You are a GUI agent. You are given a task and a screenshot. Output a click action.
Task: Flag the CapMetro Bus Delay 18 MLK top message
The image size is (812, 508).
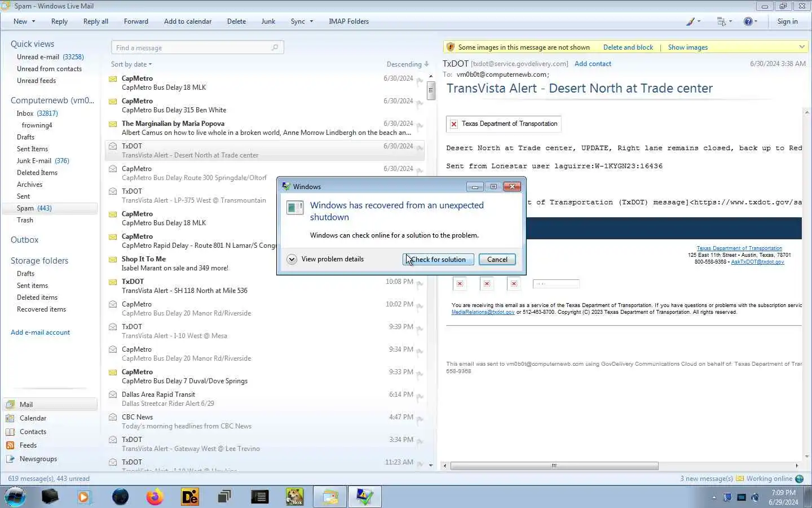point(420,81)
